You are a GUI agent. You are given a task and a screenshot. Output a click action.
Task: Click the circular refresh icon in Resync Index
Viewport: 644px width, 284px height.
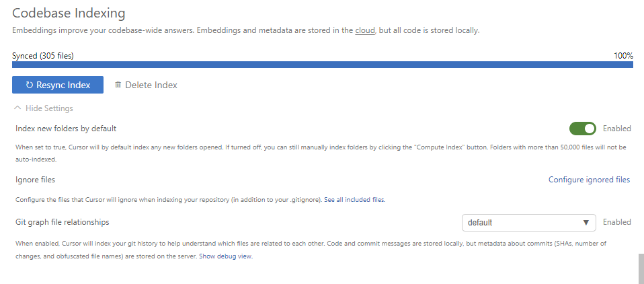[29, 85]
